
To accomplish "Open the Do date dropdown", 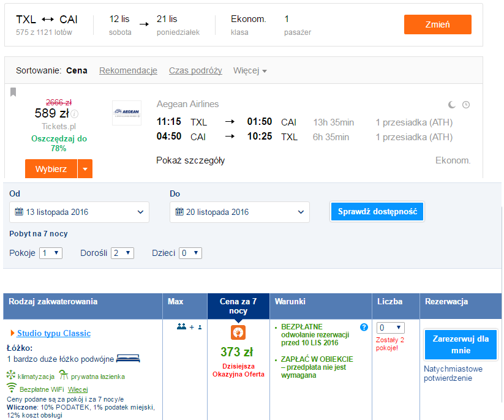I will [x=239, y=212].
